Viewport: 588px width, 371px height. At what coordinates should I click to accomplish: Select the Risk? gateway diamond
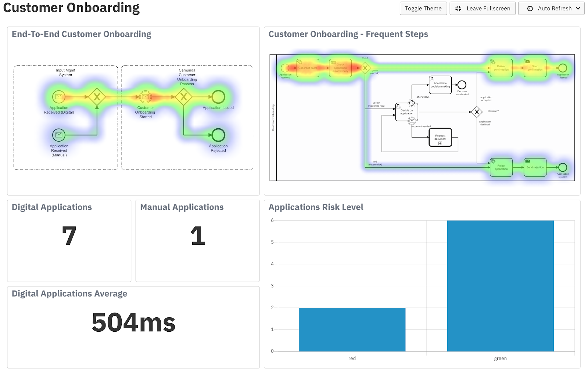point(365,68)
